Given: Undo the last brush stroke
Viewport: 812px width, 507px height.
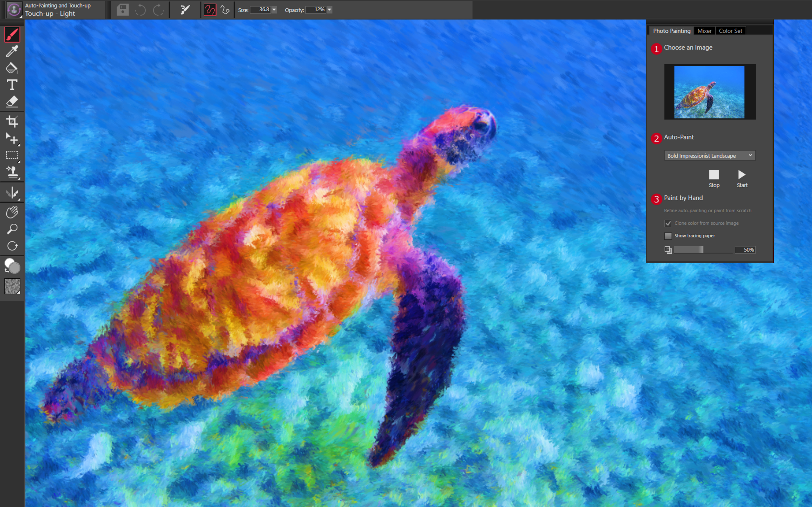Looking at the screenshot, I should (x=141, y=10).
